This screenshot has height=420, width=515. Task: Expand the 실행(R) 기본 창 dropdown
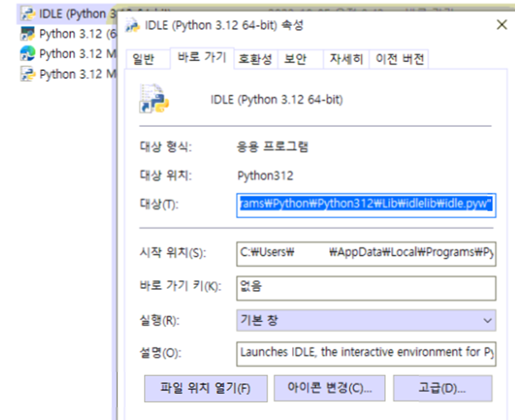366,320
